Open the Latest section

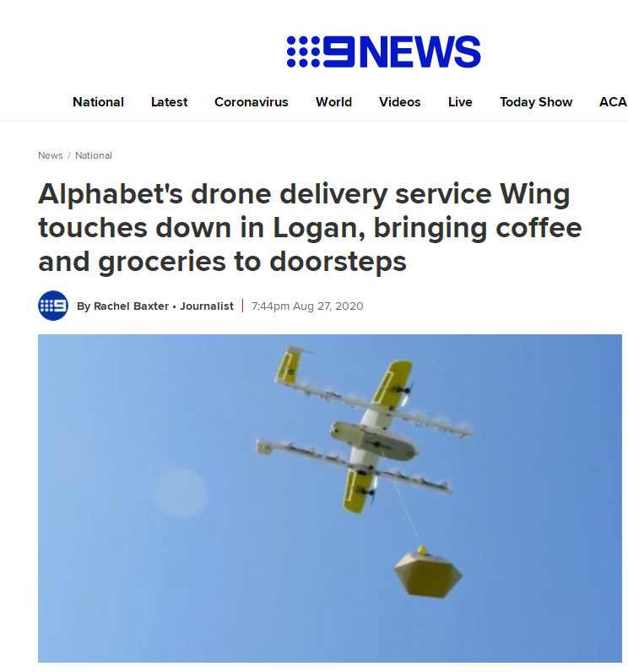[x=169, y=102]
